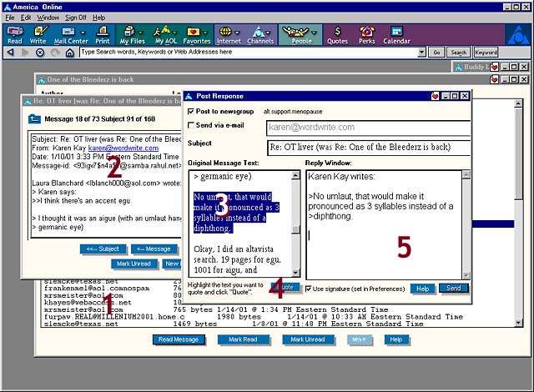
Task: Open the File menu
Action: point(9,18)
